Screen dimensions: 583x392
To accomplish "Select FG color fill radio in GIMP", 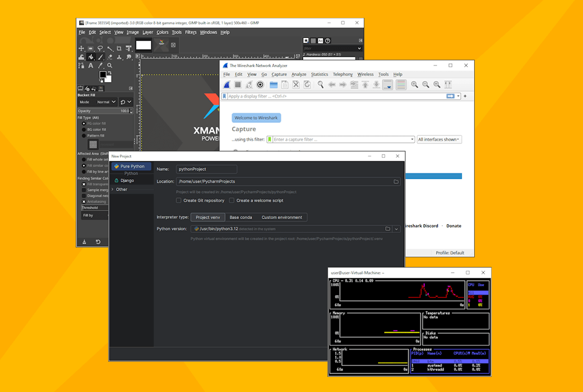I will click(84, 123).
